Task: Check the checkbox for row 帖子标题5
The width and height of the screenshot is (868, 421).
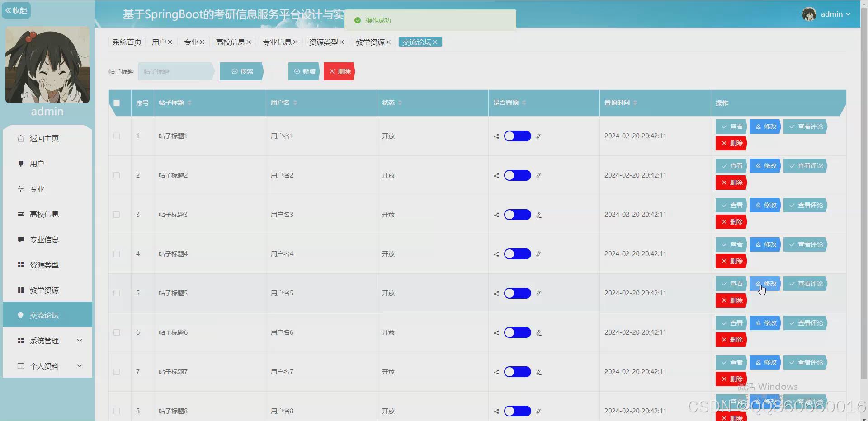Action: 117,293
